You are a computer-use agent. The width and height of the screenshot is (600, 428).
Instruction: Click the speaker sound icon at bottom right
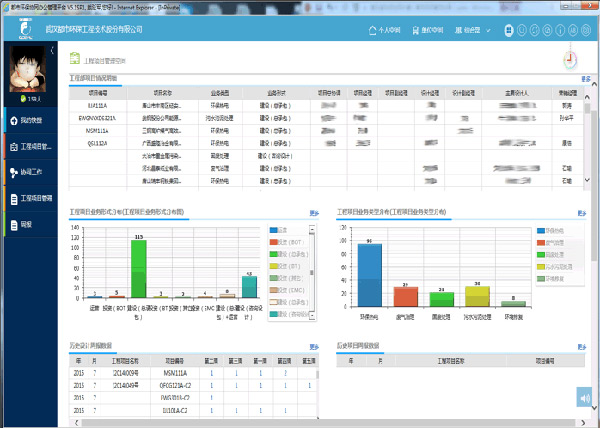pyautogui.click(x=585, y=398)
